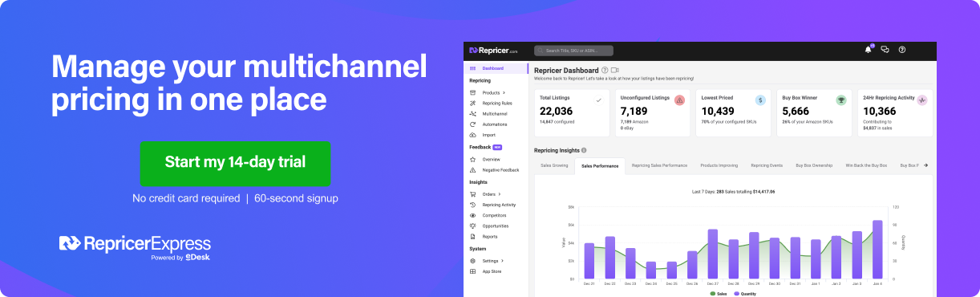Click the 5,666 Buy Box Winner value
The width and height of the screenshot is (980, 297).
pyautogui.click(x=796, y=112)
